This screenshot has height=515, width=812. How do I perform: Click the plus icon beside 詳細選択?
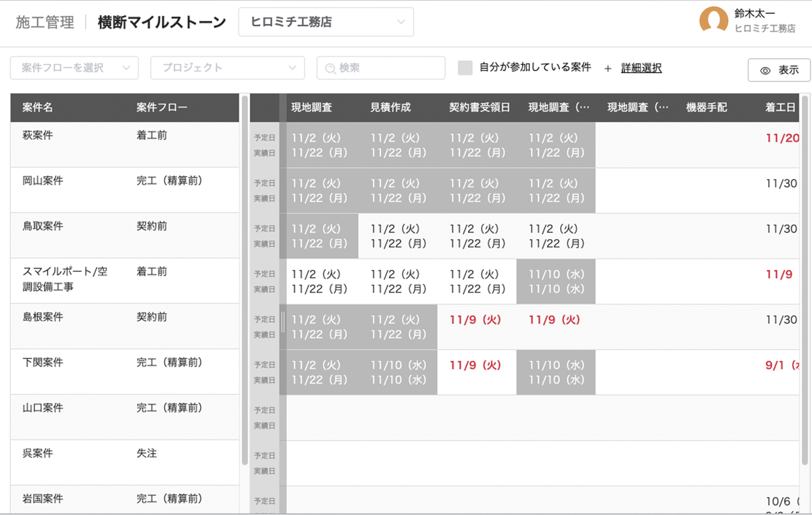point(608,68)
